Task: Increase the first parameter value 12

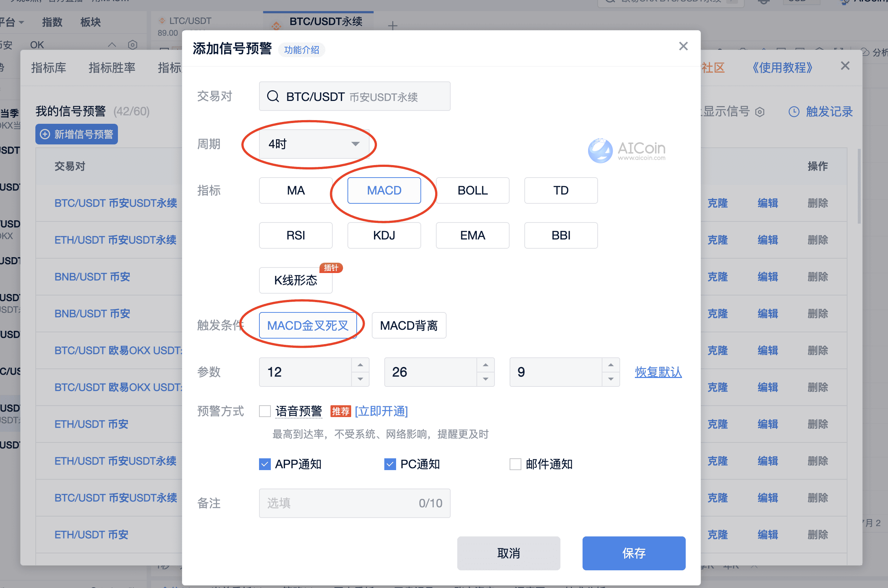Action: point(360,365)
